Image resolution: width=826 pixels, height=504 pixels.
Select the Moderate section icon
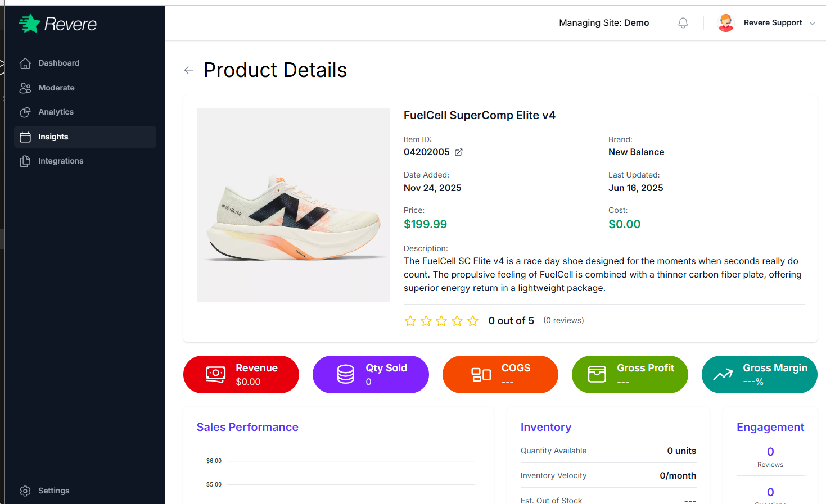pos(25,88)
